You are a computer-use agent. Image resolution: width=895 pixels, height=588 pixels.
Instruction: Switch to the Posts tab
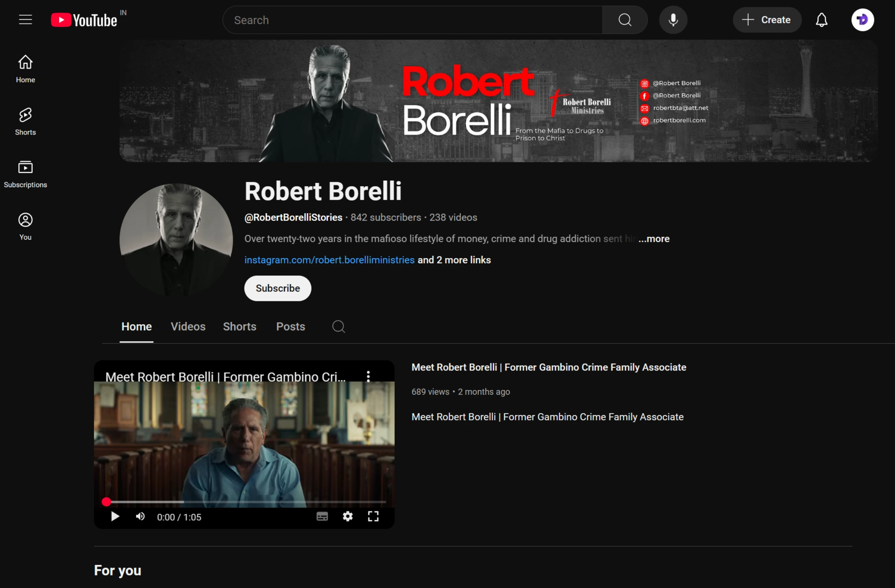coord(291,326)
